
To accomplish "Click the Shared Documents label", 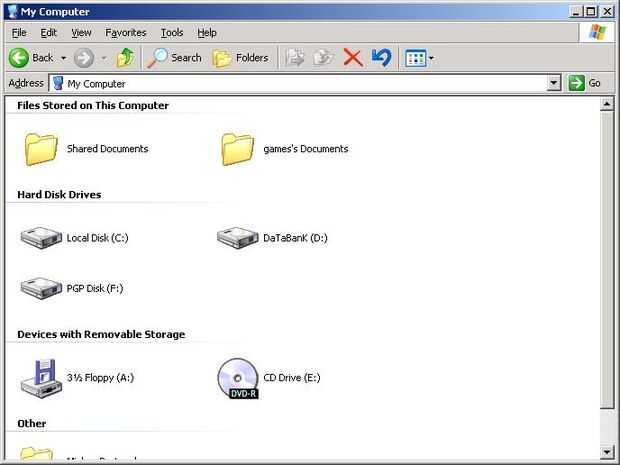I will [108, 149].
